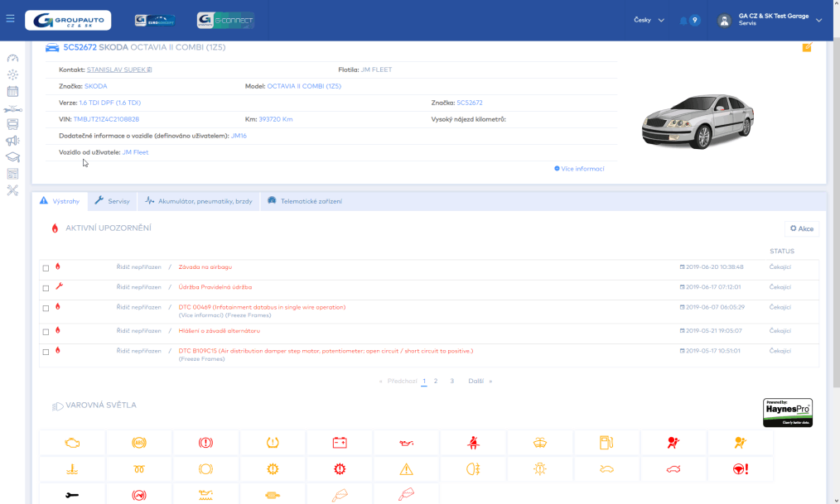Open the Eurokoncept logo link
The height and width of the screenshot is (504, 840).
click(x=155, y=21)
